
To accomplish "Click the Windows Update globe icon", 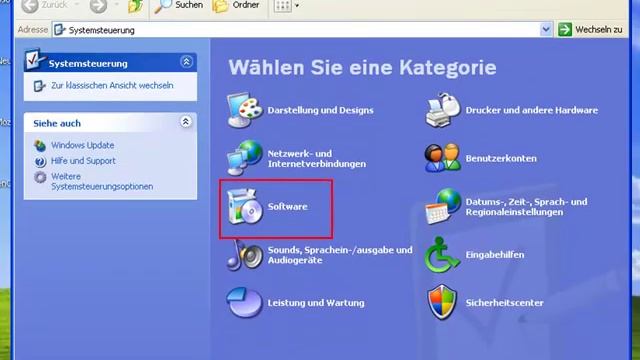I will tap(40, 145).
